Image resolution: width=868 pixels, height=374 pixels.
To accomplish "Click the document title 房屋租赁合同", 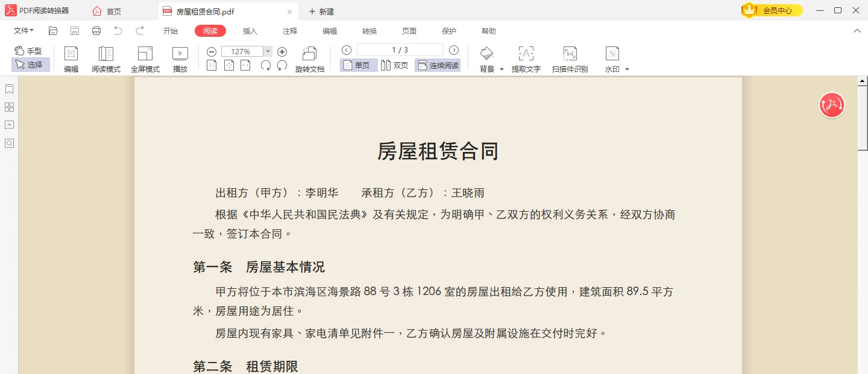I will pos(438,151).
